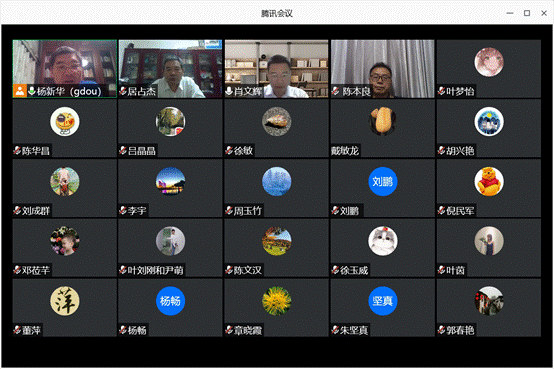Select the video feed of 肖文辉
The height and width of the screenshot is (369, 554).
[x=277, y=69]
